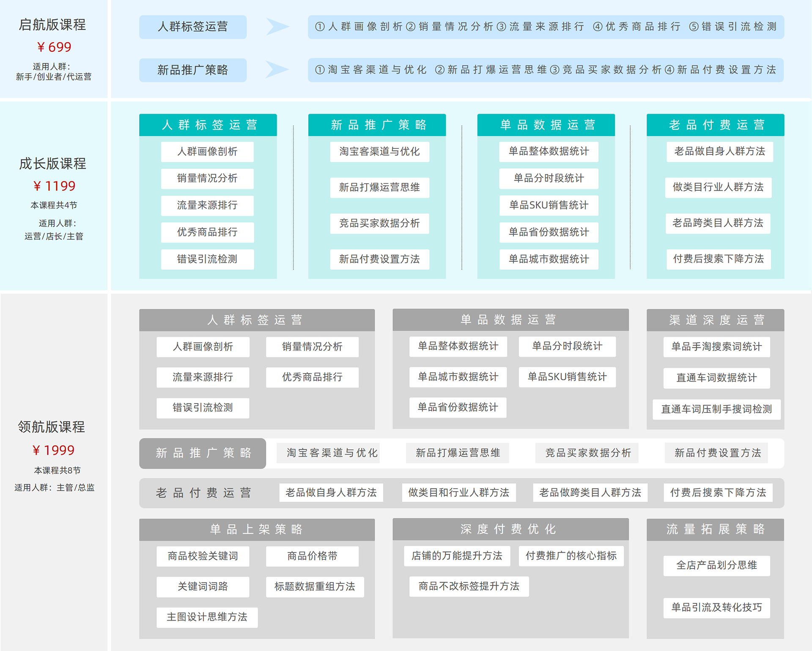The image size is (812, 651).
Task: Select 付费推广的核心指标 item
Action: 571,556
